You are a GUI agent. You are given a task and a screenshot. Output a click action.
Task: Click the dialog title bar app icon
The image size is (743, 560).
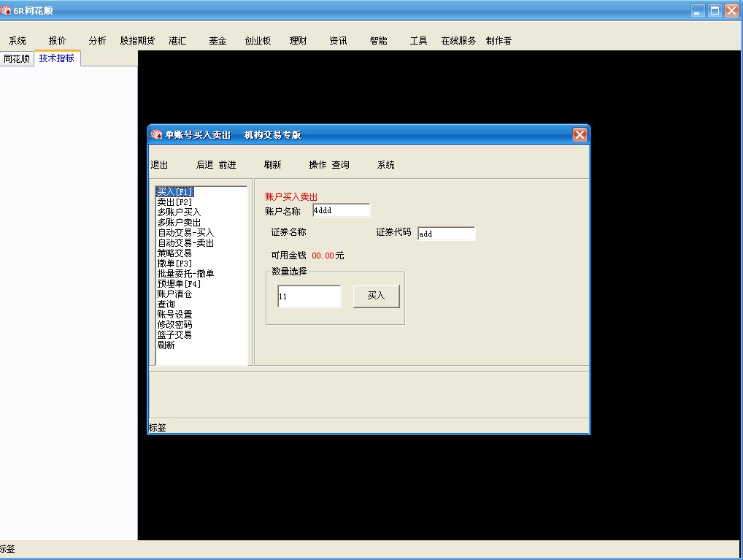click(156, 134)
